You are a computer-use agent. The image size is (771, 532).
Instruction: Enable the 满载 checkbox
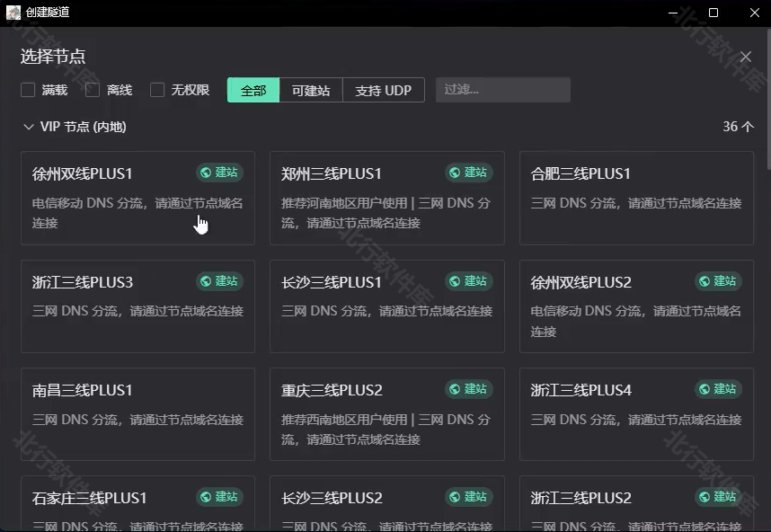point(28,90)
